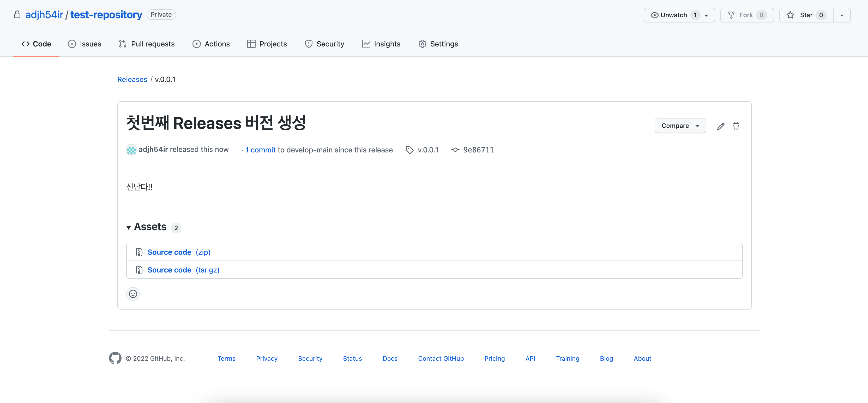Open the Actions tab
Screen dimensions: 868x403
tap(211, 44)
